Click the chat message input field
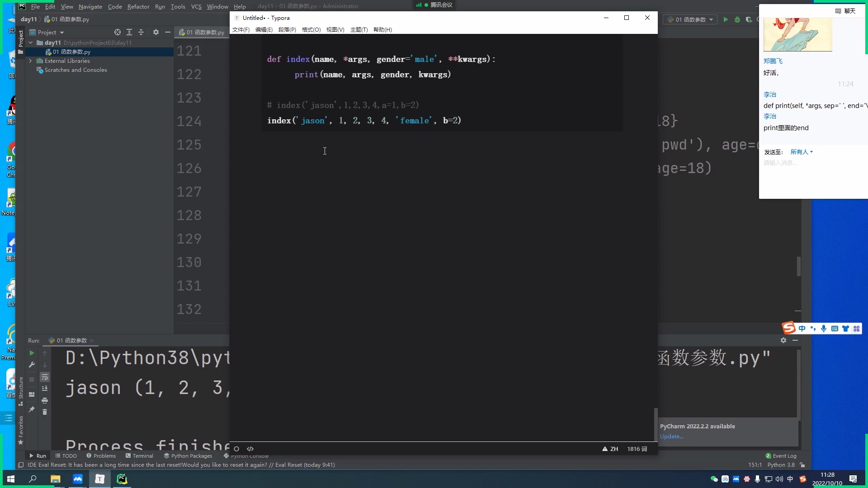 796,163
